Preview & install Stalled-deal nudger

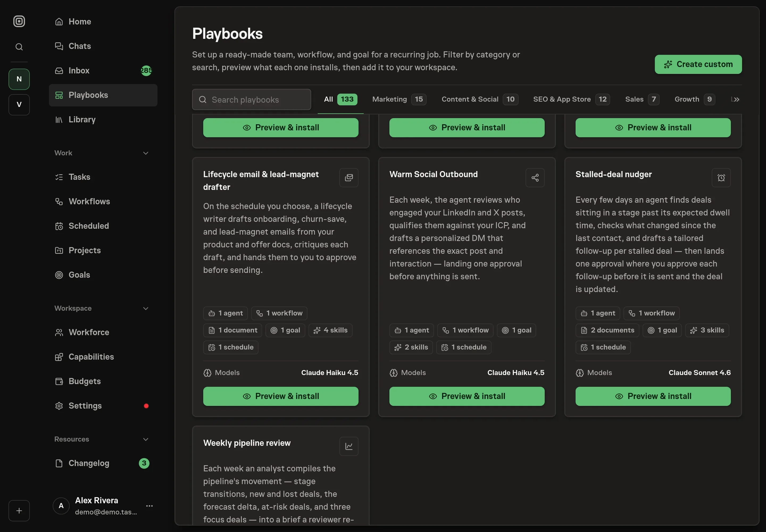(653, 396)
